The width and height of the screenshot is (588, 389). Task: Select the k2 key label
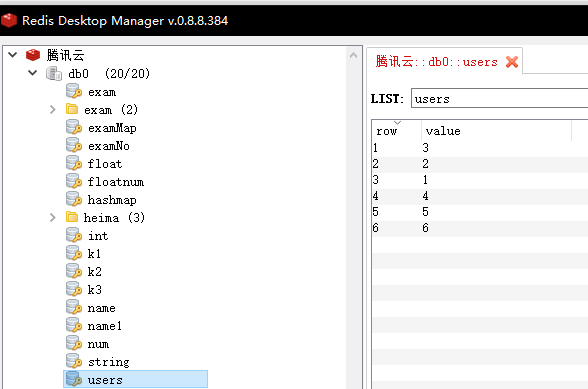point(94,272)
